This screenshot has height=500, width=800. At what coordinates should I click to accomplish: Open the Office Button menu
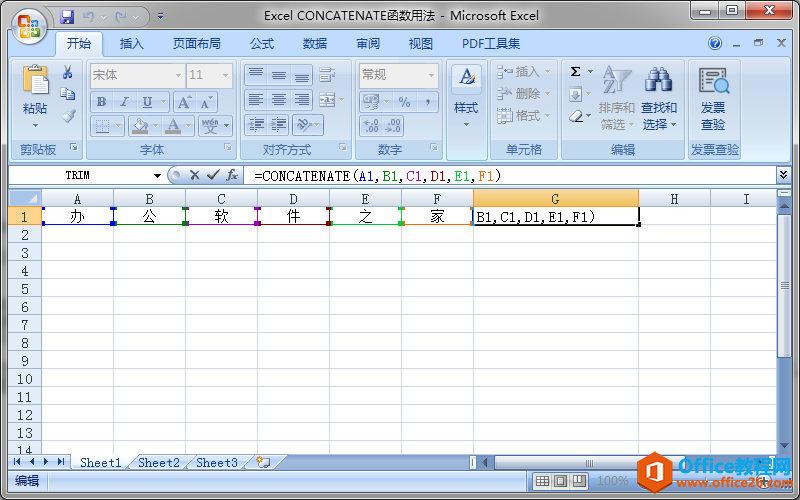29,26
